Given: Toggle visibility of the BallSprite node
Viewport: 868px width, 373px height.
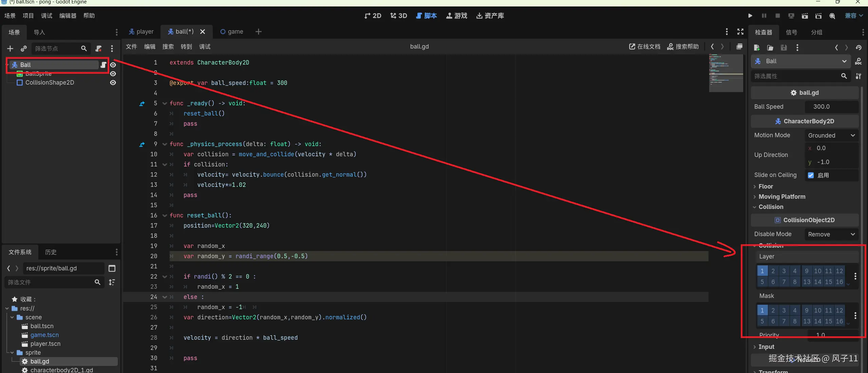Looking at the screenshot, I should pyautogui.click(x=113, y=74).
